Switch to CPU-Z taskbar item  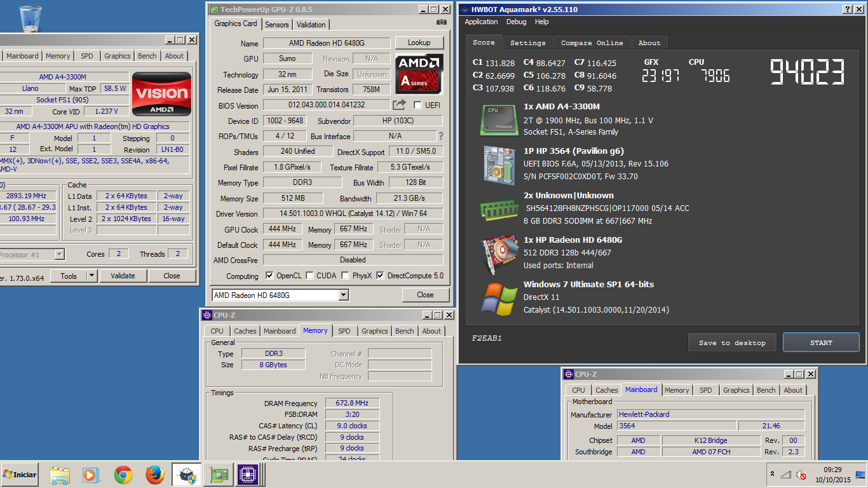tap(248, 475)
